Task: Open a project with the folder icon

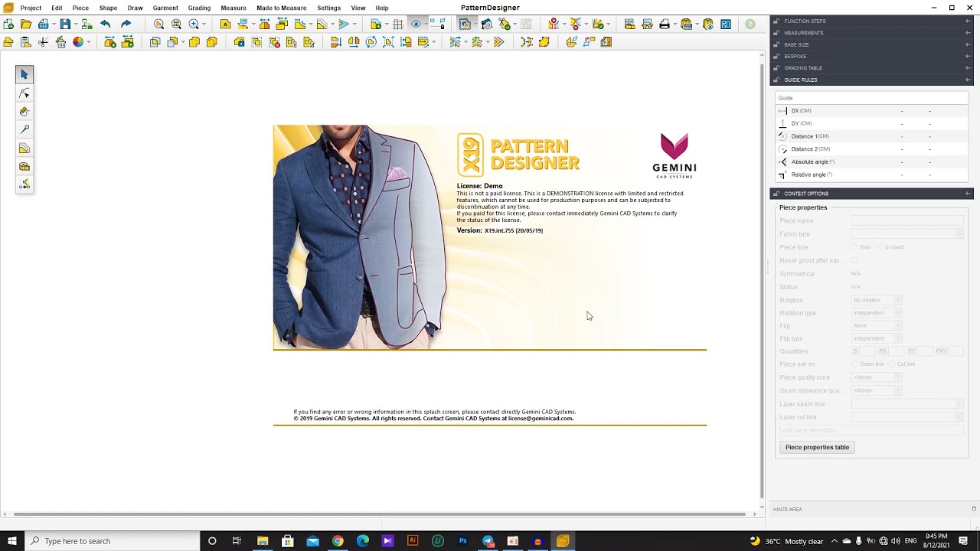Action: click(x=26, y=24)
